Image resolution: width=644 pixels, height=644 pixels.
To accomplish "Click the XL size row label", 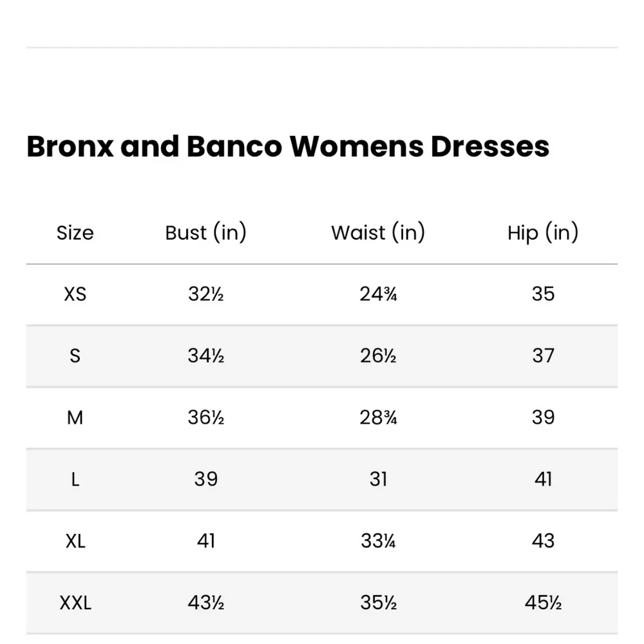I will click(x=75, y=541).
